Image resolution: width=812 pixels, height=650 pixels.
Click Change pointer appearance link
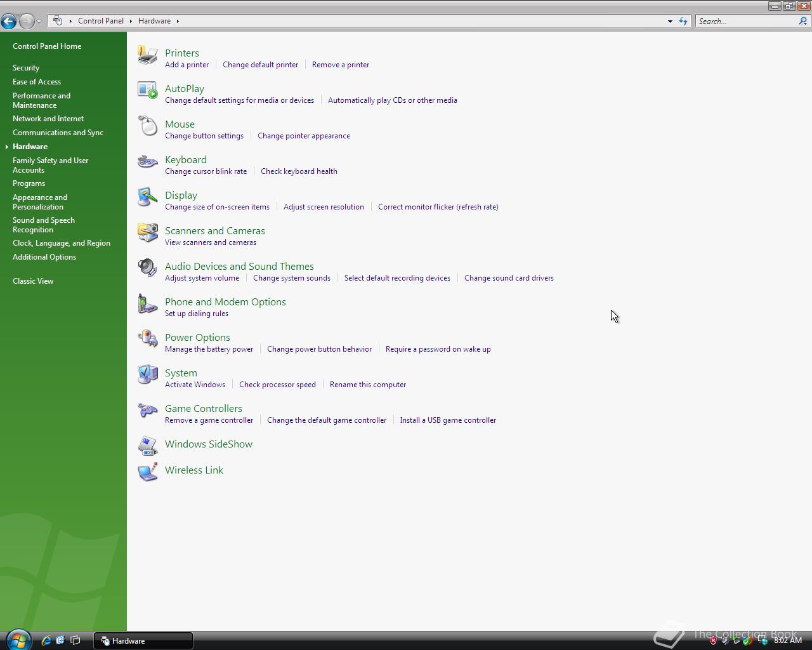[x=304, y=136]
